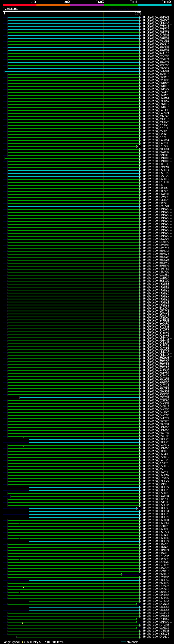The image size is (174, 644).
Task: Click hit label UniRef100_C5P774
Action: pyautogui.click(x=156, y=532)
